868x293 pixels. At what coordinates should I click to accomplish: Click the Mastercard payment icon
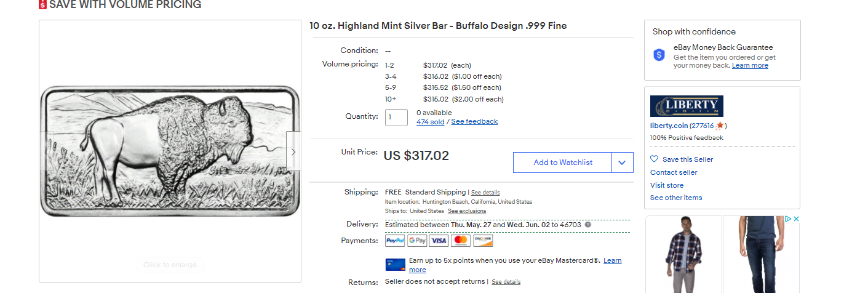point(461,241)
